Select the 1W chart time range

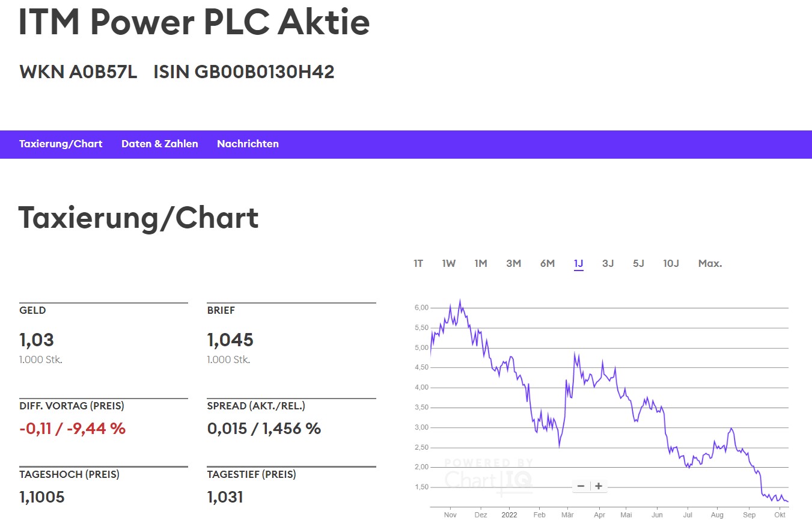click(x=449, y=263)
